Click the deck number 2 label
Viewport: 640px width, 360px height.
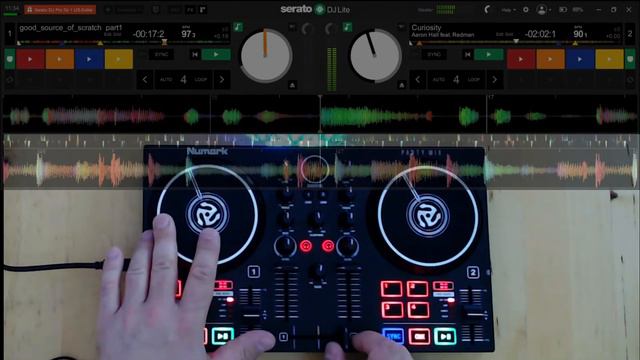630,33
